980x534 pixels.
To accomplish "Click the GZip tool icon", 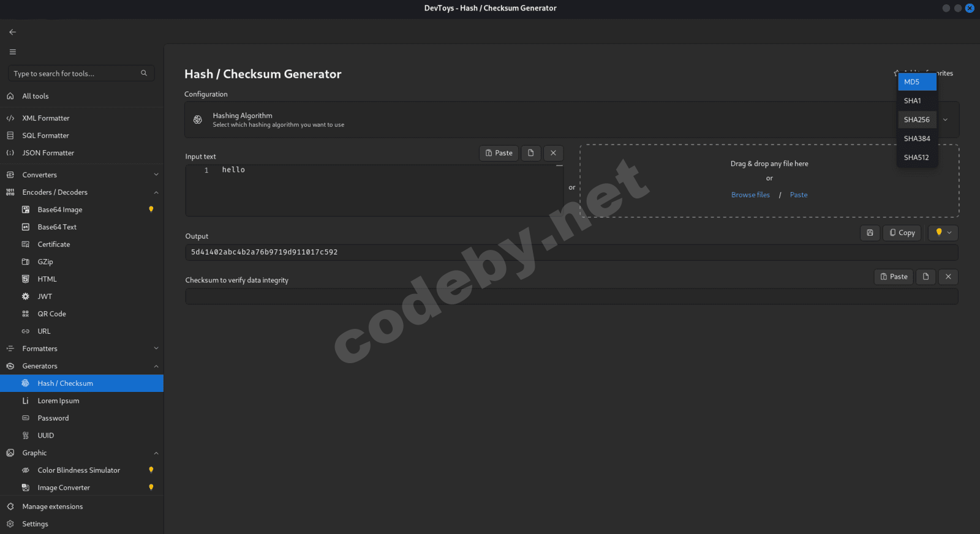I will coord(26,261).
